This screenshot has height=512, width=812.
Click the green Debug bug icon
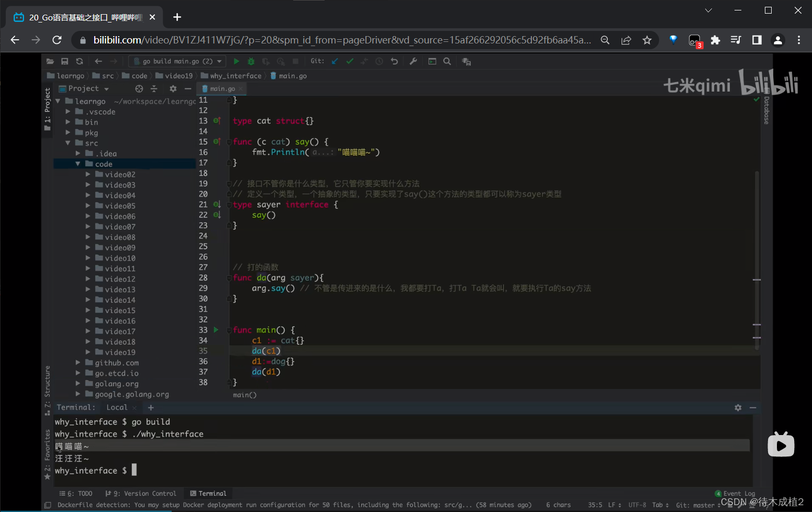[251, 61]
